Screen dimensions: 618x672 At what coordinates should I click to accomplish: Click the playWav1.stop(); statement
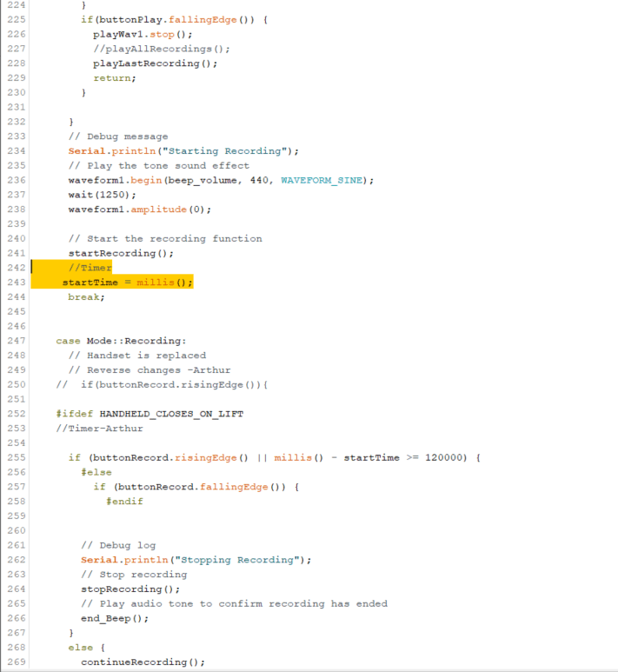[x=143, y=34]
